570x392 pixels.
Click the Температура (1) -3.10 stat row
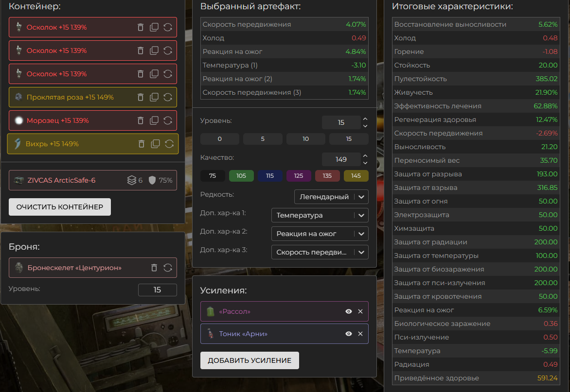pos(285,65)
